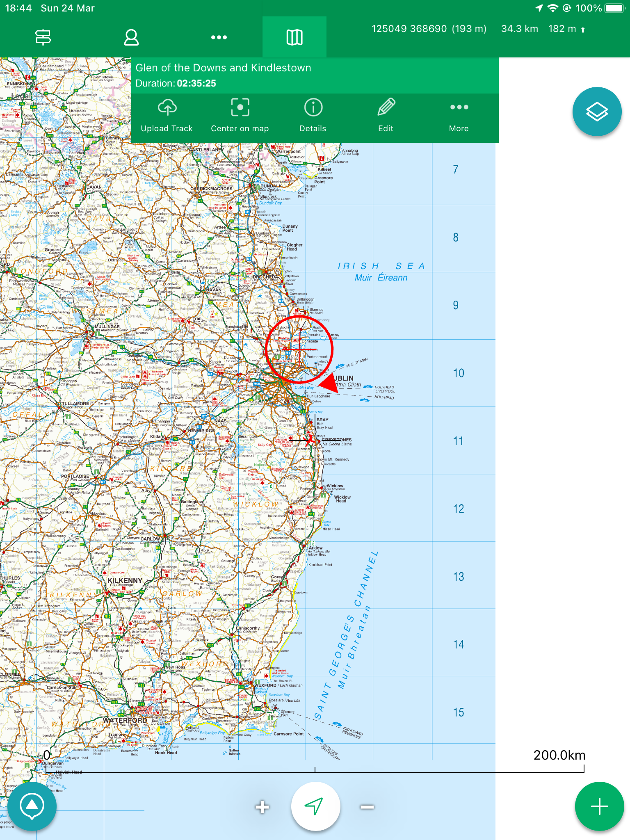This screenshot has width=630, height=840.
Task: Toggle location following arrow button
Action: click(315, 806)
